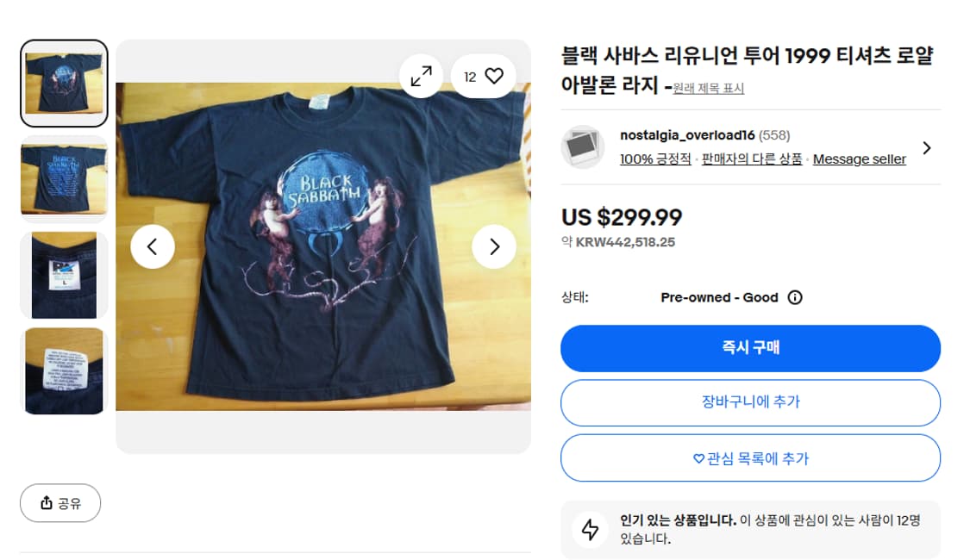Toggle 관심 목록에 추가 for this item
Viewport: 970px width, 560px height.
[x=750, y=458]
